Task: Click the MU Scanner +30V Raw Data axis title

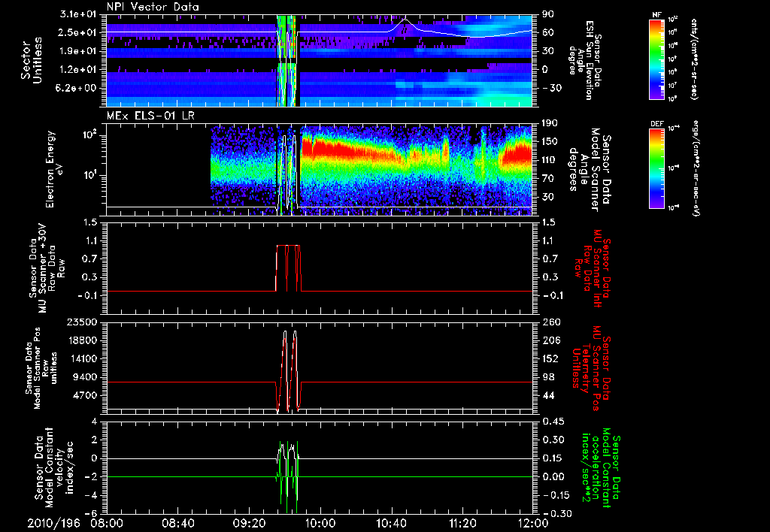Action: [47, 268]
